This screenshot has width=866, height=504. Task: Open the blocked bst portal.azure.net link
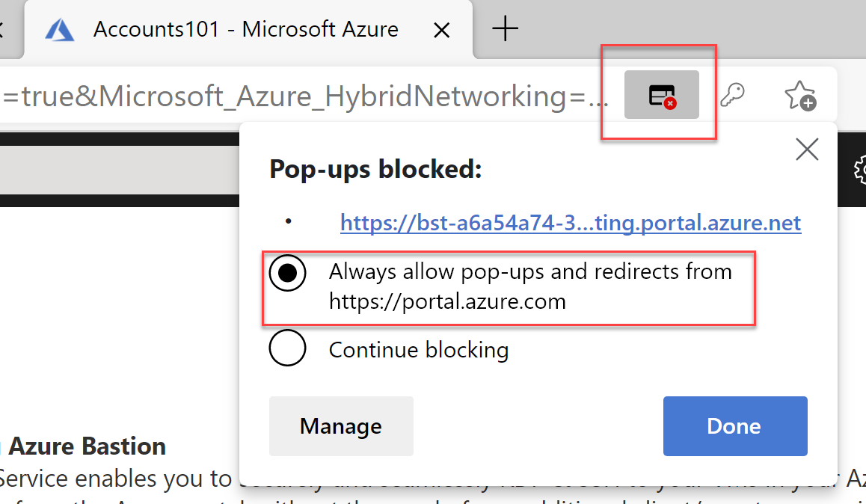[571, 223]
